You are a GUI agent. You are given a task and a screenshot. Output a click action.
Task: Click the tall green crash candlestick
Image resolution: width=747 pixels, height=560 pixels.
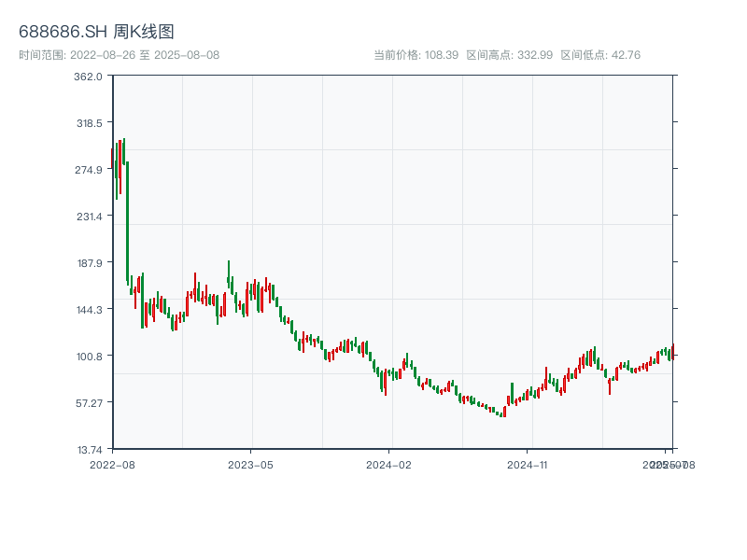(127, 222)
